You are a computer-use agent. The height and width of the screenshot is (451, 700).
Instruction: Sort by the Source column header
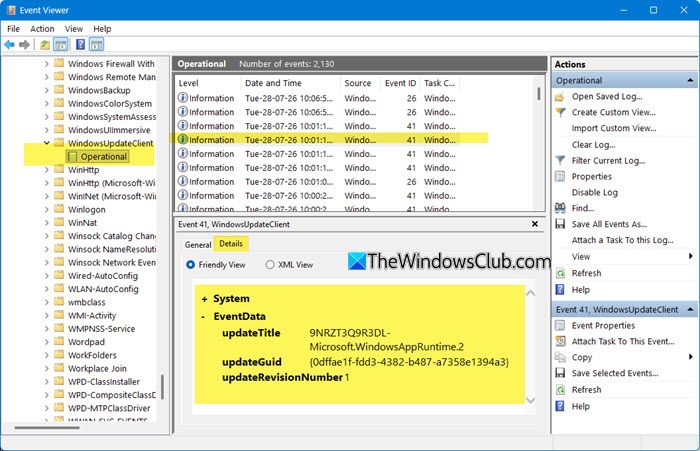(360, 83)
